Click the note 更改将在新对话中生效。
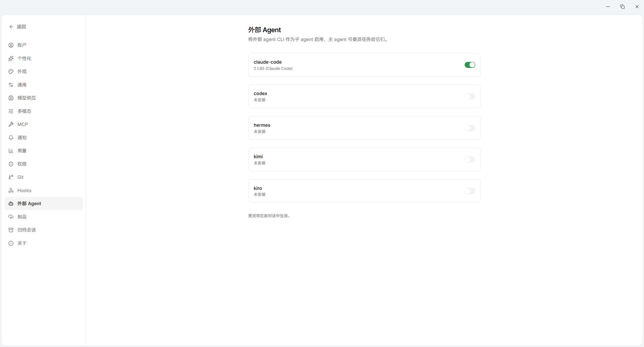Screen dimensions: 644x347 click(x=270, y=216)
